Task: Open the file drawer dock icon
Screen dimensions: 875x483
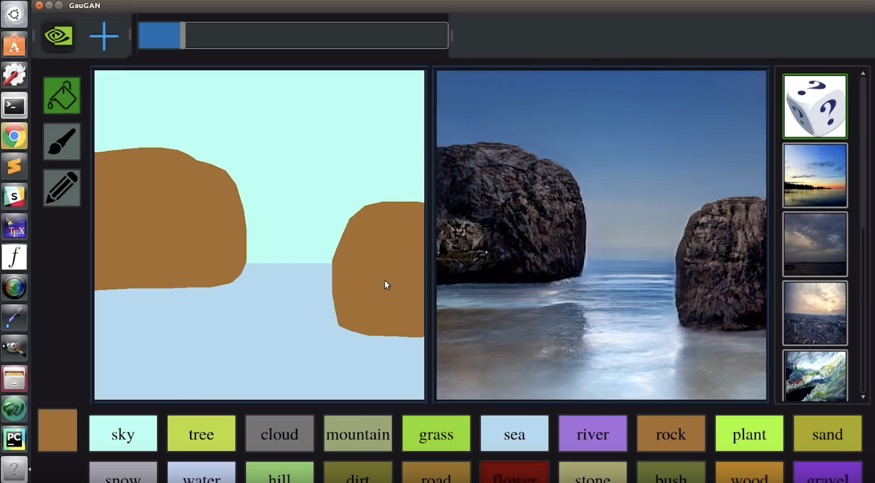Action: tap(14, 379)
